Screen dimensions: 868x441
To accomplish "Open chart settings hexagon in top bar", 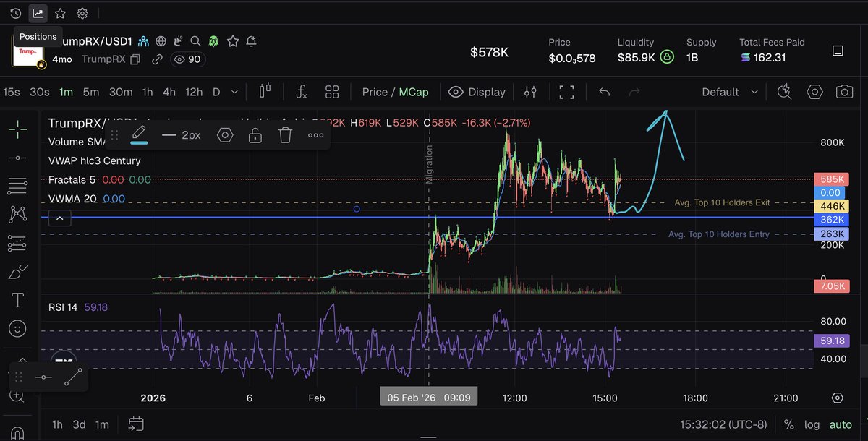I will (x=815, y=92).
